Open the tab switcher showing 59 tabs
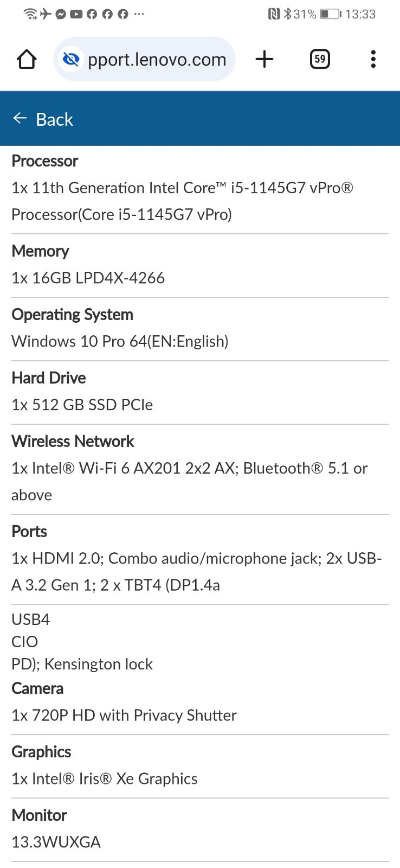The width and height of the screenshot is (400, 868). [320, 59]
